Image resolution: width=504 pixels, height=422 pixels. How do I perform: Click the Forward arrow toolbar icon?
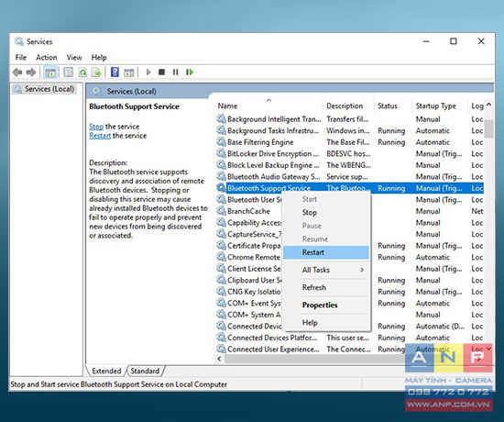point(31,72)
